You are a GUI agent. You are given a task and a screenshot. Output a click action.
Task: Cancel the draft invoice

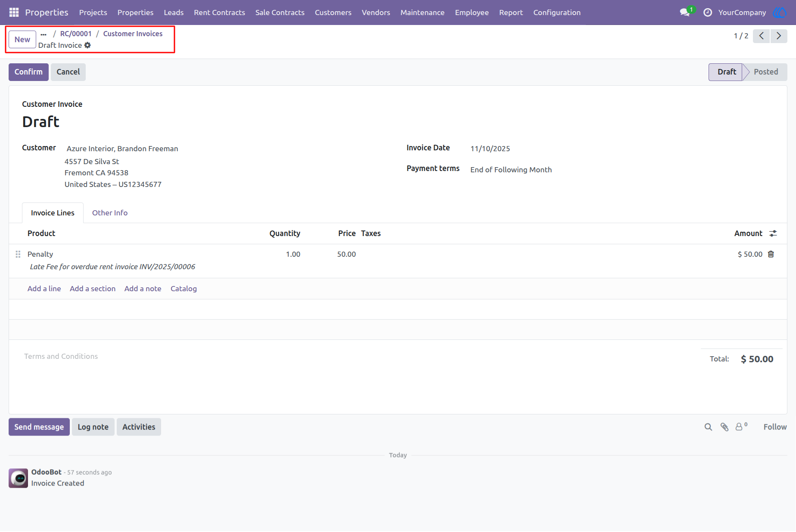[68, 72]
